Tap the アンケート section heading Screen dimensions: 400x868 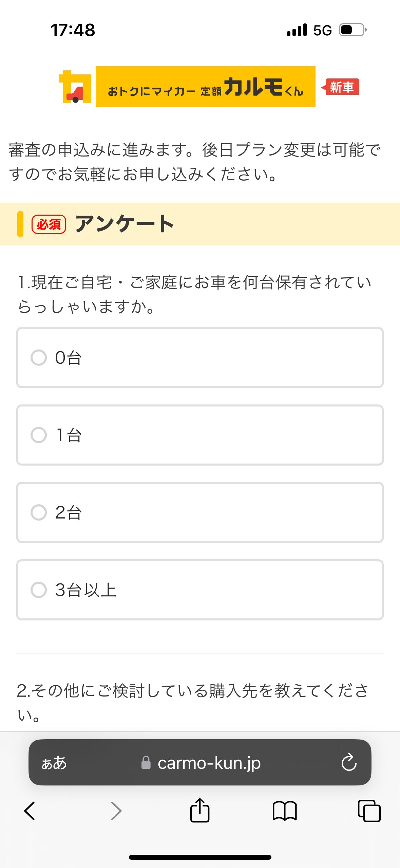(125, 224)
